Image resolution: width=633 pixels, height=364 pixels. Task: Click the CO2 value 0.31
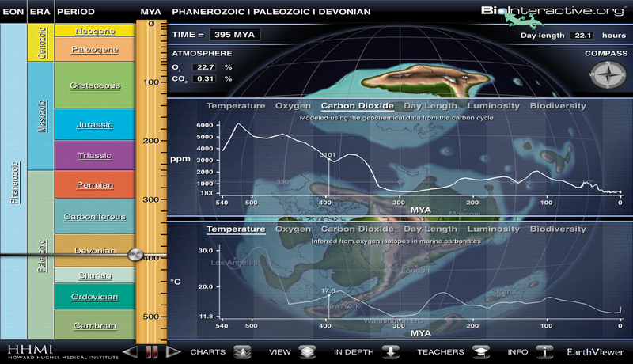(205, 78)
